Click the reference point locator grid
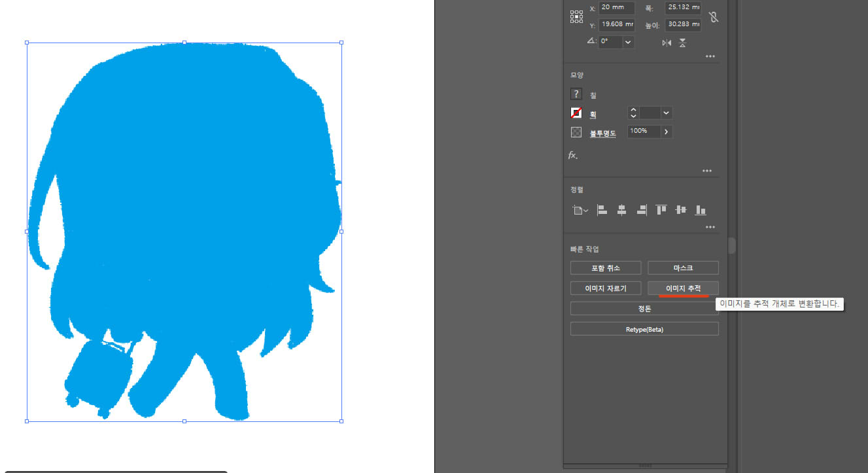Image resolution: width=868 pixels, height=473 pixels. click(576, 16)
